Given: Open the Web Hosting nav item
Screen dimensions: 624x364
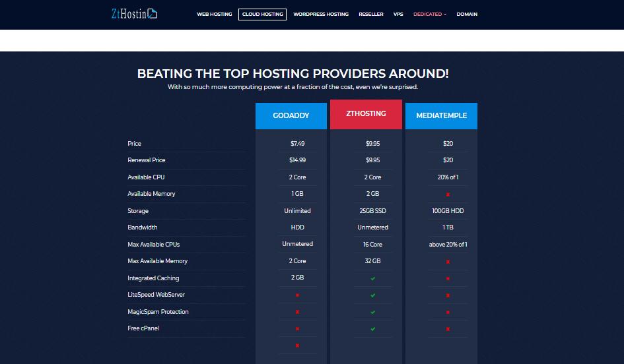Looking at the screenshot, I should click(x=214, y=15).
